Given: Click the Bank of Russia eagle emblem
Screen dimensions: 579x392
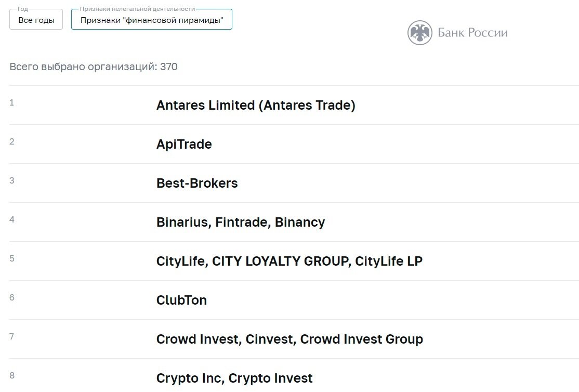Looking at the screenshot, I should 419,33.
